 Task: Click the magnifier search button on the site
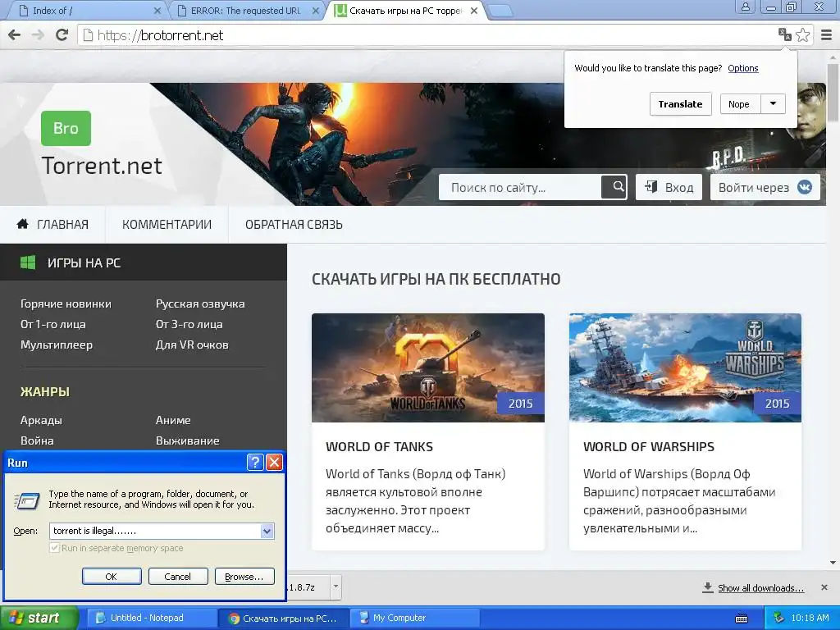(x=614, y=187)
